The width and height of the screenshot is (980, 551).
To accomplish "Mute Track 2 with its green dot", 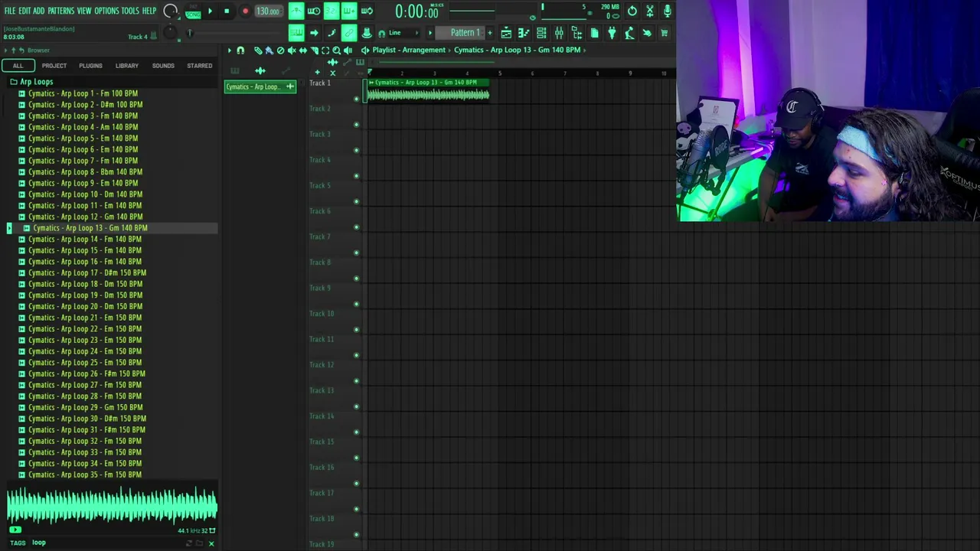I will point(356,125).
